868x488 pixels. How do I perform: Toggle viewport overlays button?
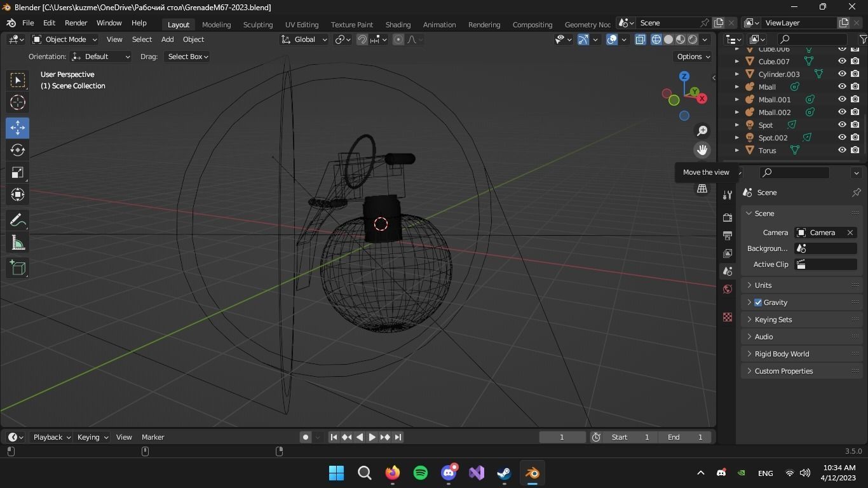pyautogui.click(x=612, y=39)
